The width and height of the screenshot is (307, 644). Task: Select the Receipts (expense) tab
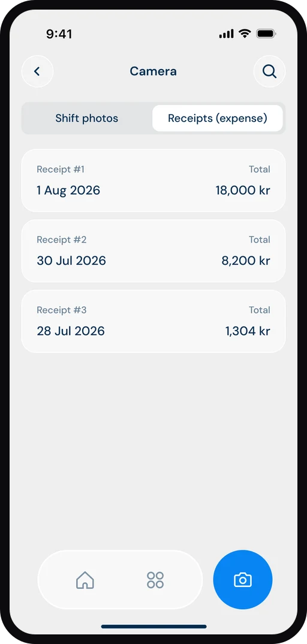[x=218, y=118]
